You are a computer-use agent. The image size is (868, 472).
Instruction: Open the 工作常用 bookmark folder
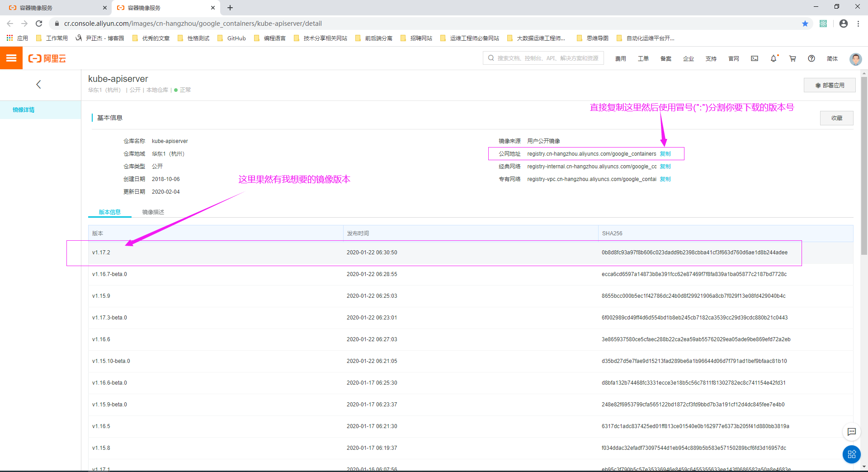(52, 38)
